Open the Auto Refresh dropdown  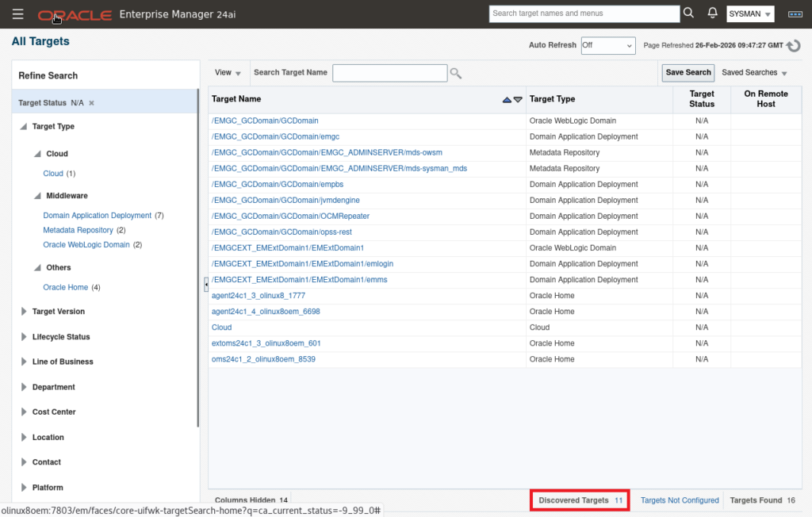[607, 46]
